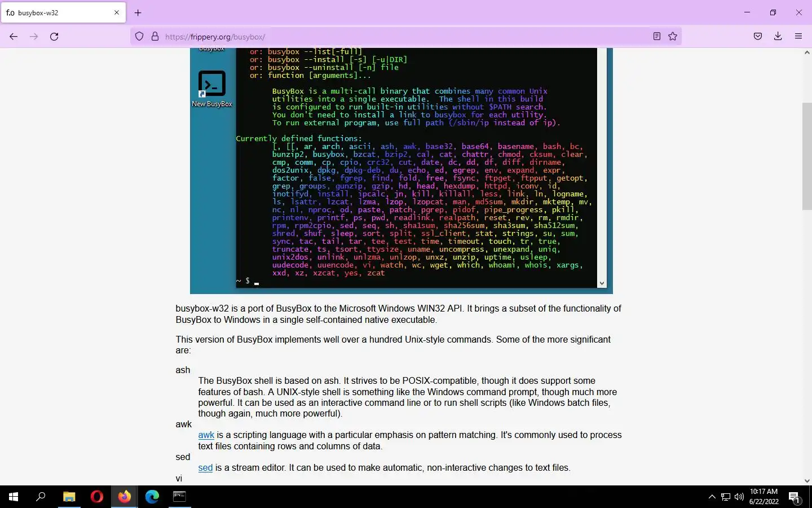Open Firefox application menu

coord(798,37)
